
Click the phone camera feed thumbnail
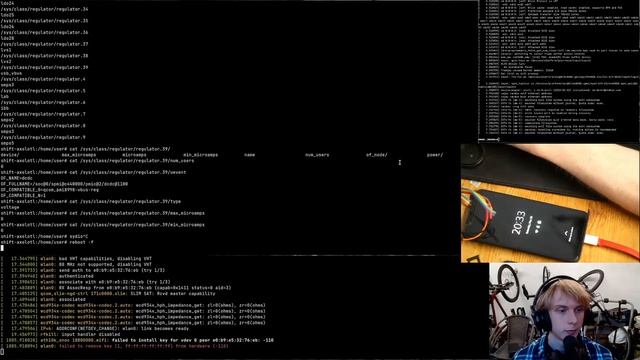point(550,203)
